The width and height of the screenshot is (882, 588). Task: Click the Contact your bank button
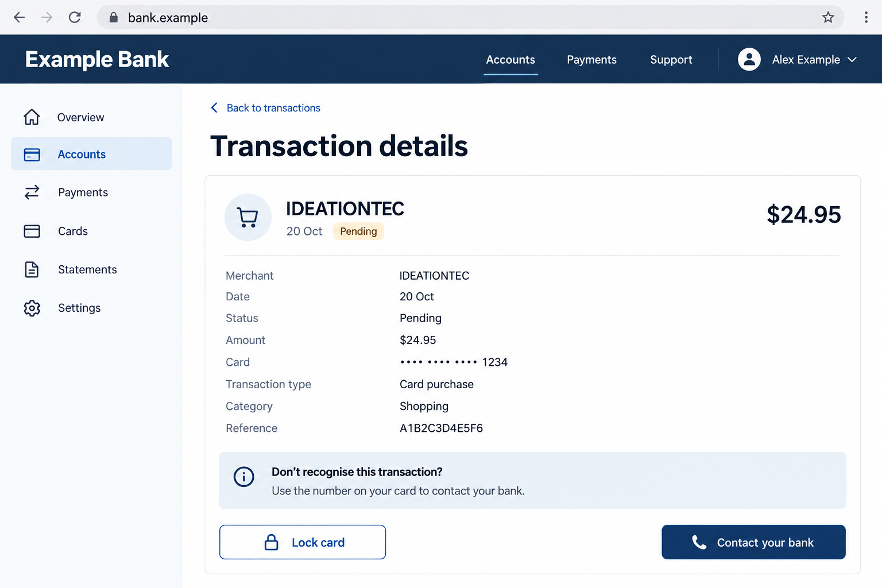coord(753,542)
